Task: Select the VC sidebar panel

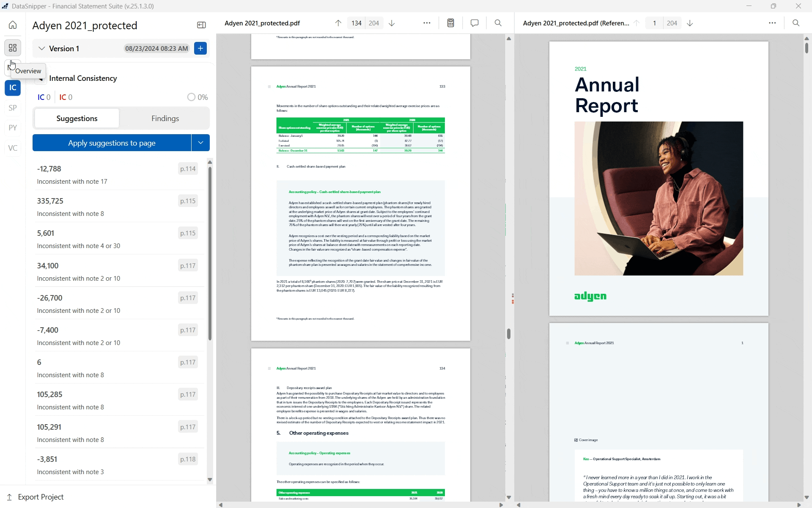Action: pyautogui.click(x=12, y=148)
